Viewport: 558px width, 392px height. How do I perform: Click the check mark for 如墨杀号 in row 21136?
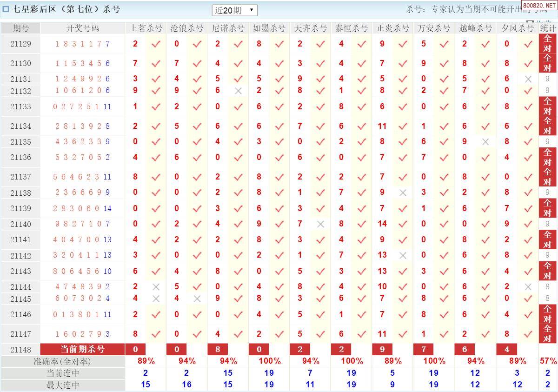(x=279, y=158)
